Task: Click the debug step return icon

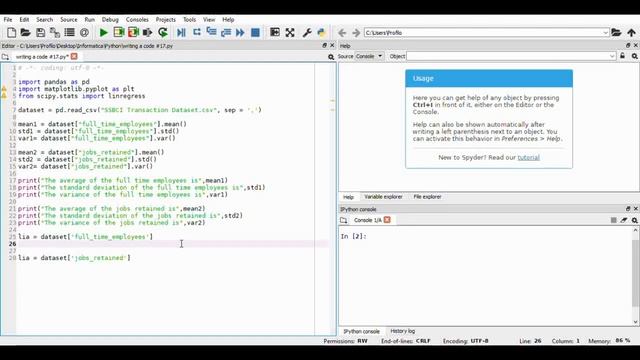Action: (x=226, y=33)
